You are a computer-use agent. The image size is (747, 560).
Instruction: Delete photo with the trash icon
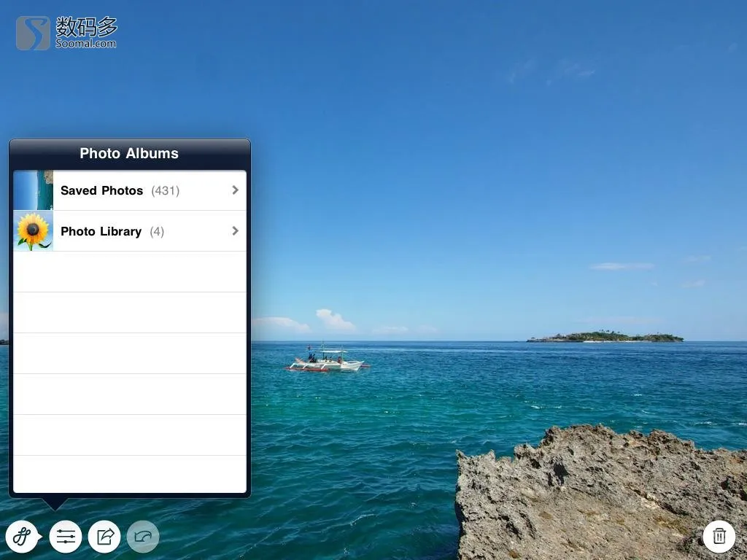719,537
